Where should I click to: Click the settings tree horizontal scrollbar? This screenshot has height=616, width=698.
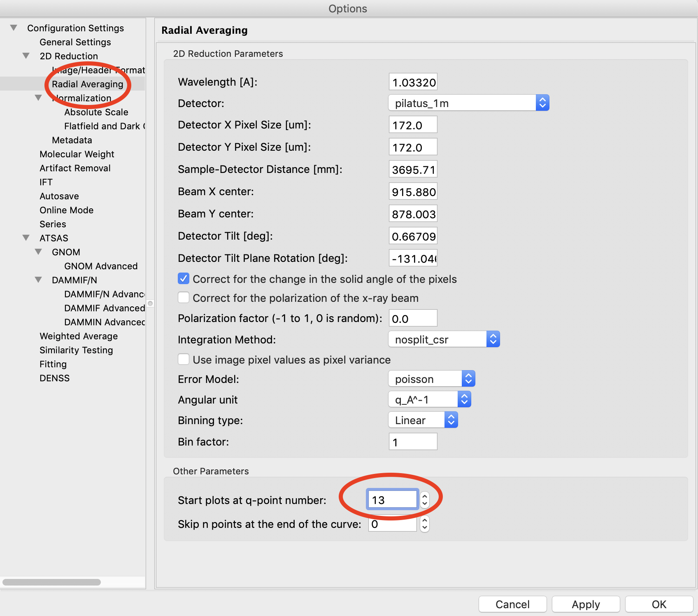52,582
